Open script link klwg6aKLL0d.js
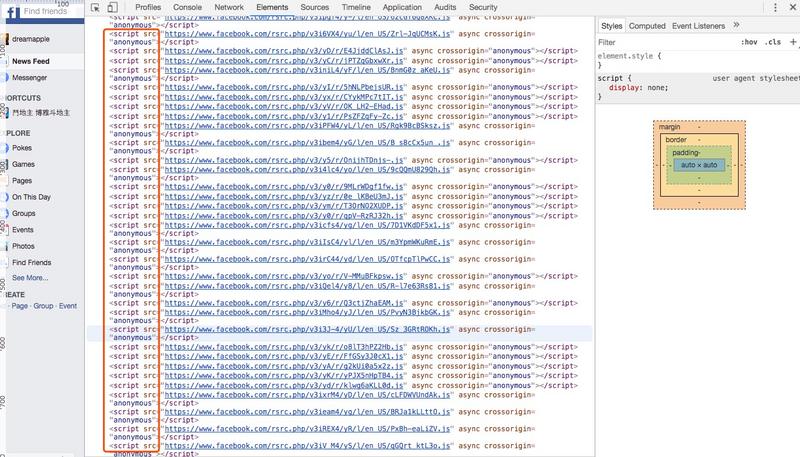The height and width of the screenshot is (457, 800). [x=284, y=386]
